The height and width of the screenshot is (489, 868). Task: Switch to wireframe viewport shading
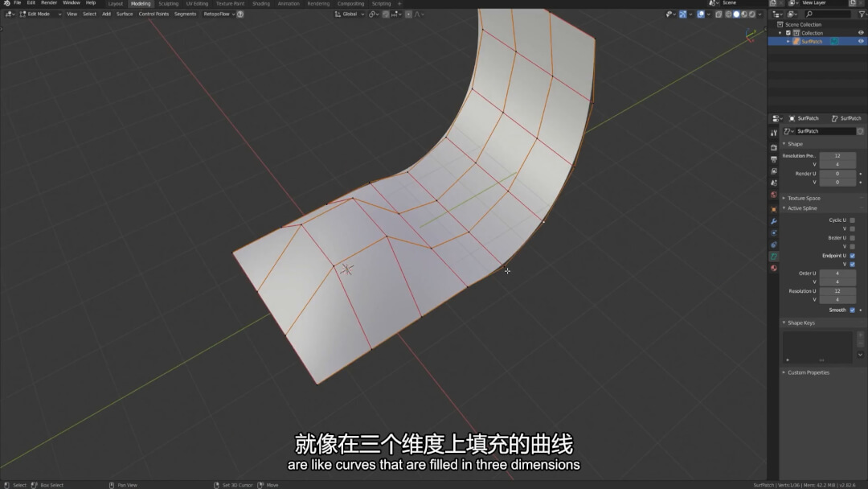728,14
